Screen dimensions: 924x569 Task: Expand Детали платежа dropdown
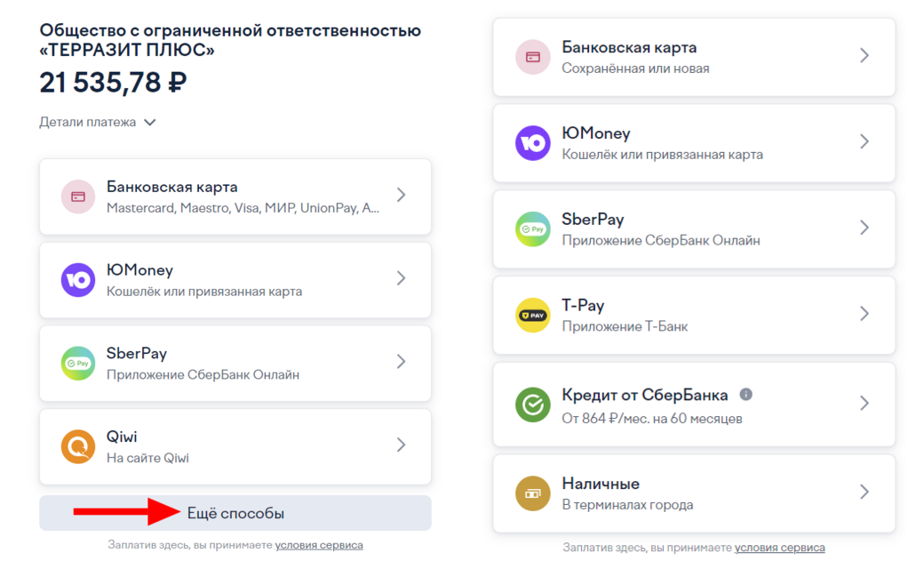tap(97, 122)
